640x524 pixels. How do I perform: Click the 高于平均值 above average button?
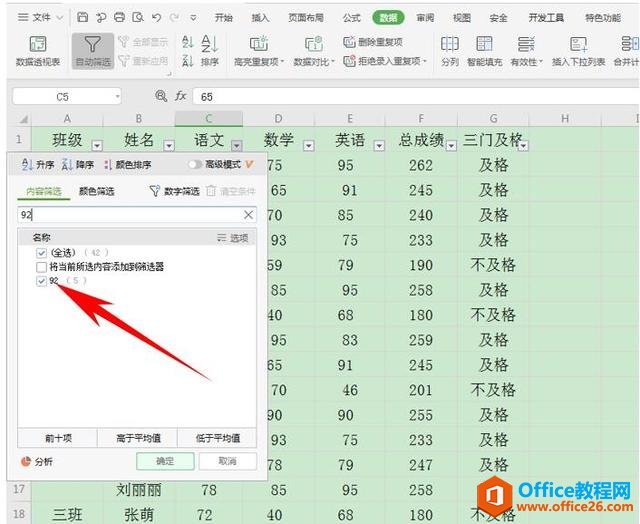coord(138,438)
